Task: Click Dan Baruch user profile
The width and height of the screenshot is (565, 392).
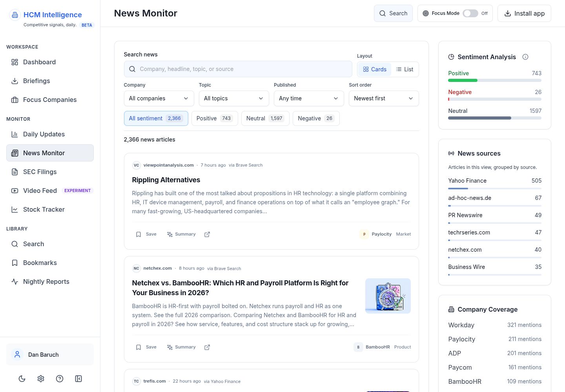Action: pos(50,354)
